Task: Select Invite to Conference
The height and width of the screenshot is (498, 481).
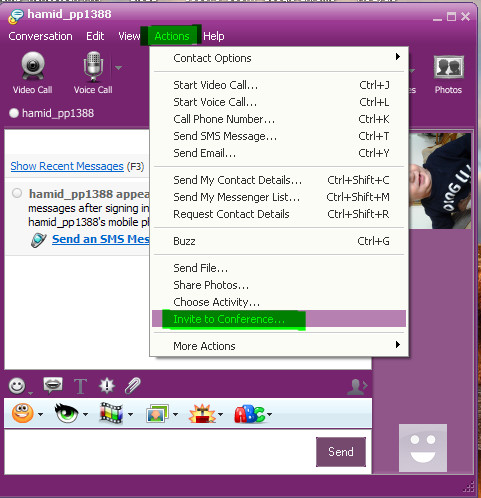Action: 279,319
